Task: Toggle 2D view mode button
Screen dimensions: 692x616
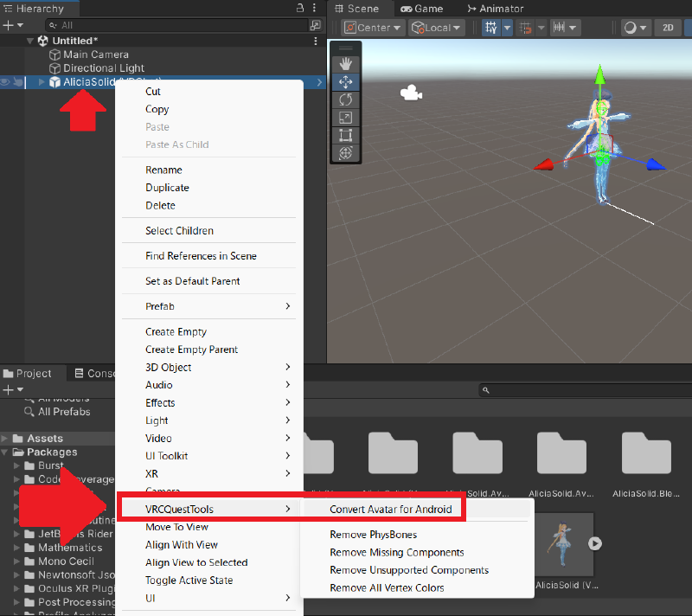Action: click(668, 28)
